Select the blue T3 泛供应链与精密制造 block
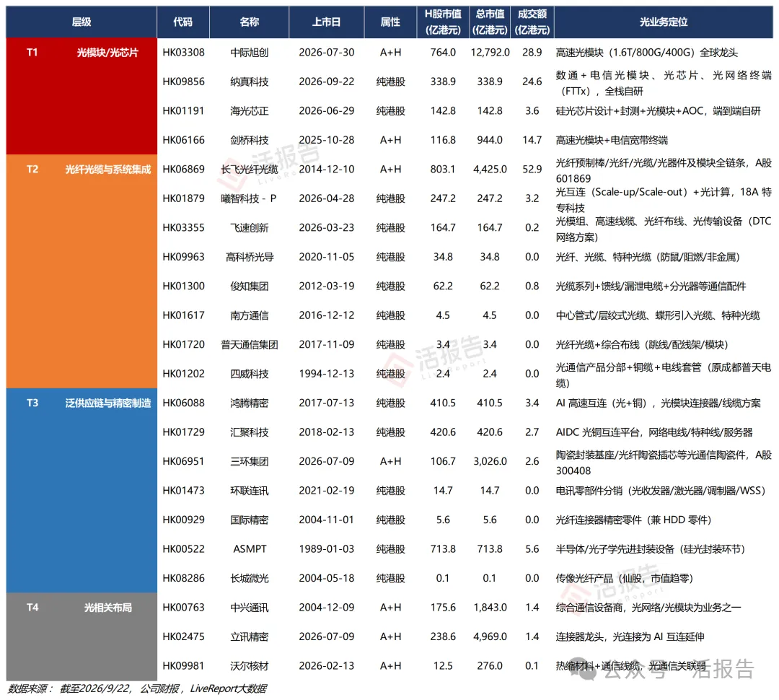This screenshot has width=779, height=700. tap(82, 491)
